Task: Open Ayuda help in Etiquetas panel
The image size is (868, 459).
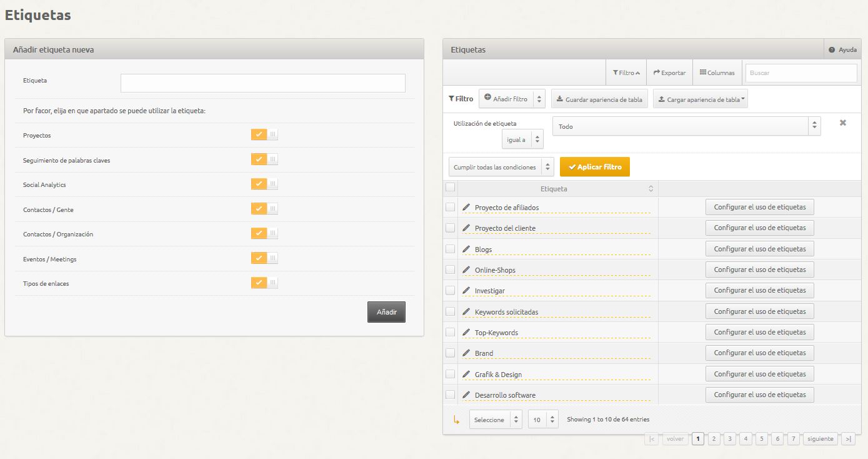Action: tap(842, 49)
